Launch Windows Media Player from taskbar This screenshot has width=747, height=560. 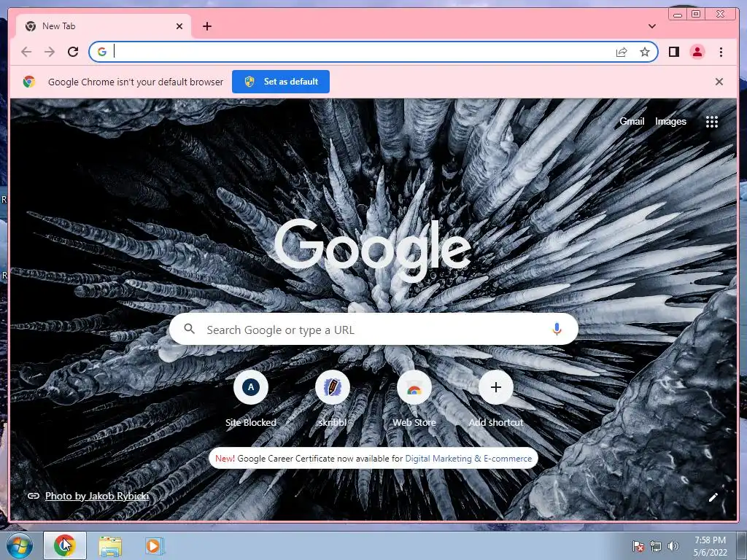pyautogui.click(x=155, y=545)
